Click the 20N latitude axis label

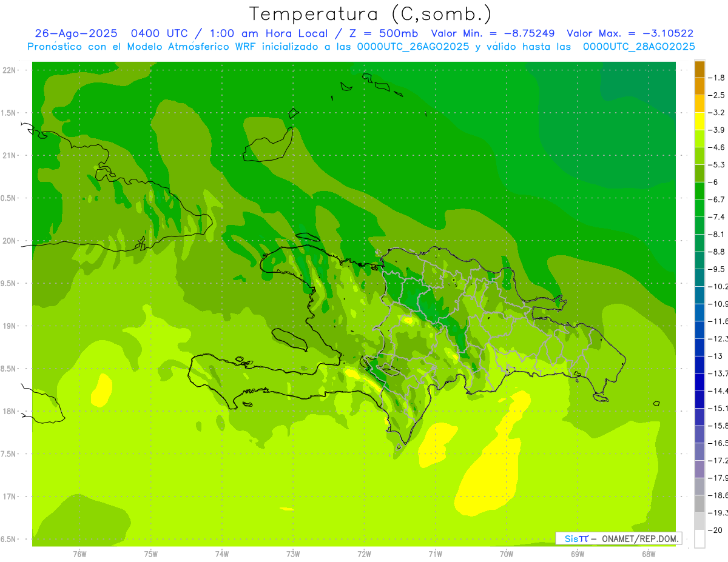coord(10,241)
